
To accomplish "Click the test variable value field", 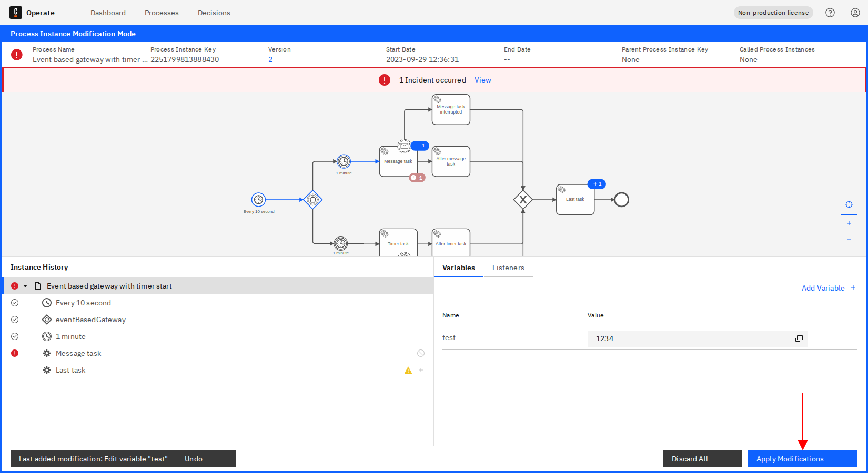I will coord(689,338).
